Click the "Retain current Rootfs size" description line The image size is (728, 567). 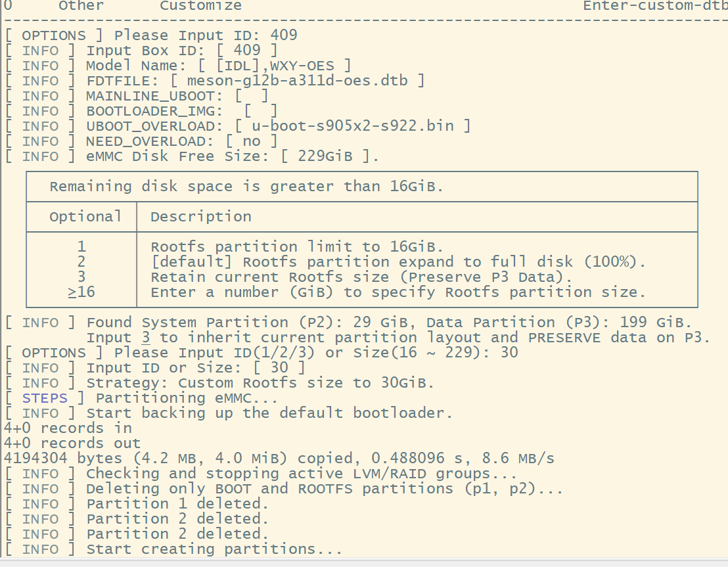(361, 277)
